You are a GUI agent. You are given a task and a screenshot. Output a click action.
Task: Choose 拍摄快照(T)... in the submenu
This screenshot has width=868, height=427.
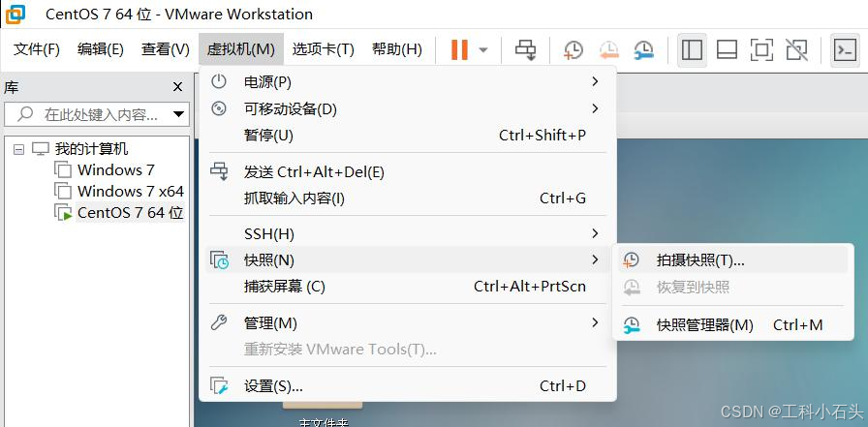tap(733, 259)
